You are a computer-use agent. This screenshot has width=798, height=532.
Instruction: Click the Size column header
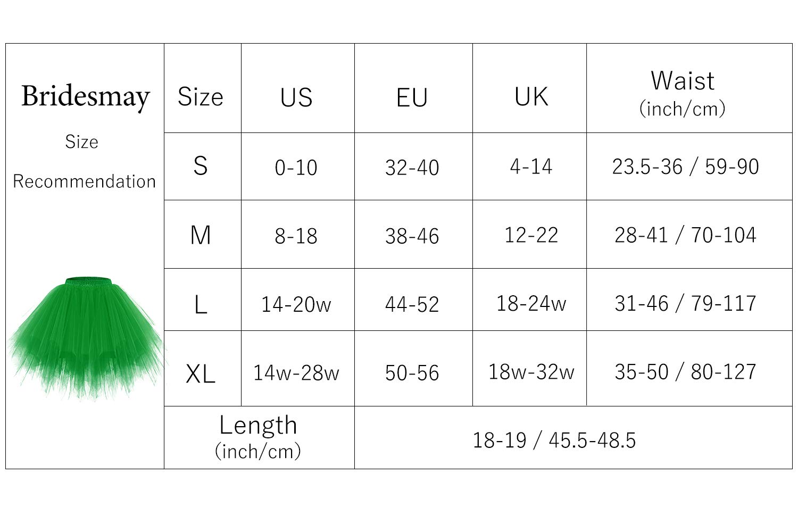tap(201, 97)
